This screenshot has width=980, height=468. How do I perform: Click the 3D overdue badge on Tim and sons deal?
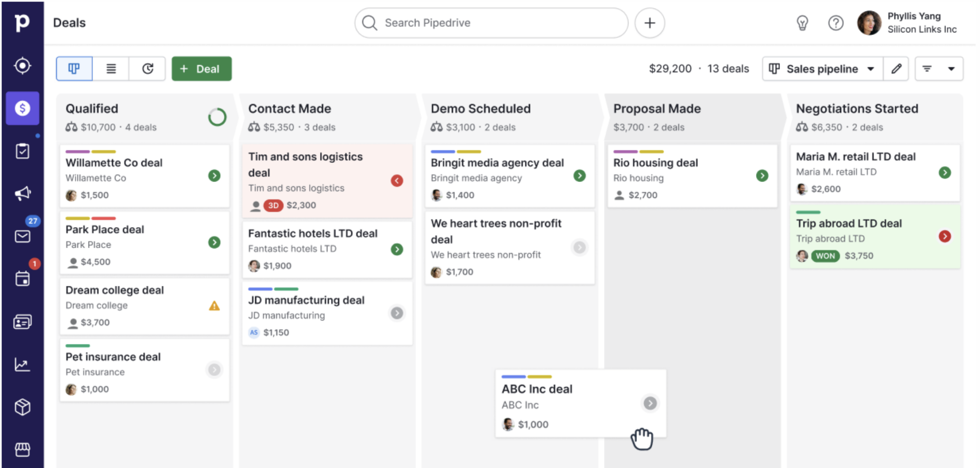(273, 205)
